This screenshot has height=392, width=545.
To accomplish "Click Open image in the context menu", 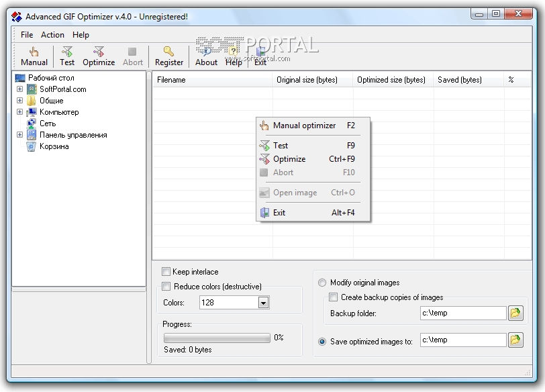I will 313,193.
